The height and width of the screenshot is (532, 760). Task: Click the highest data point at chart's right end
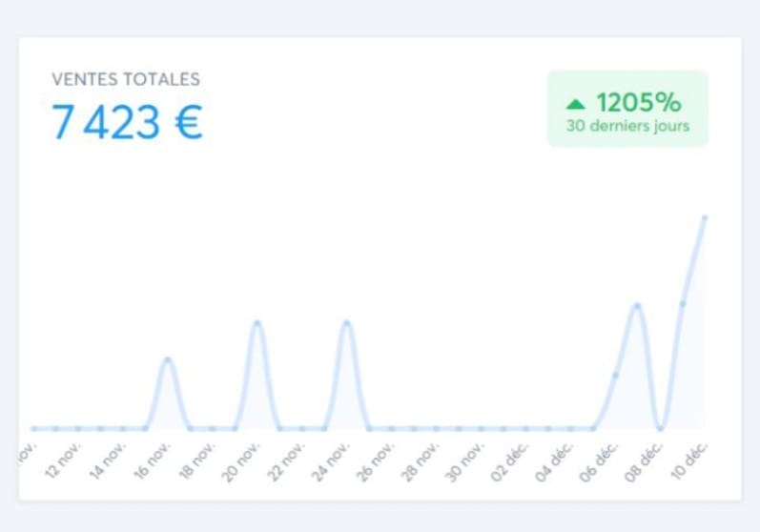point(704,218)
